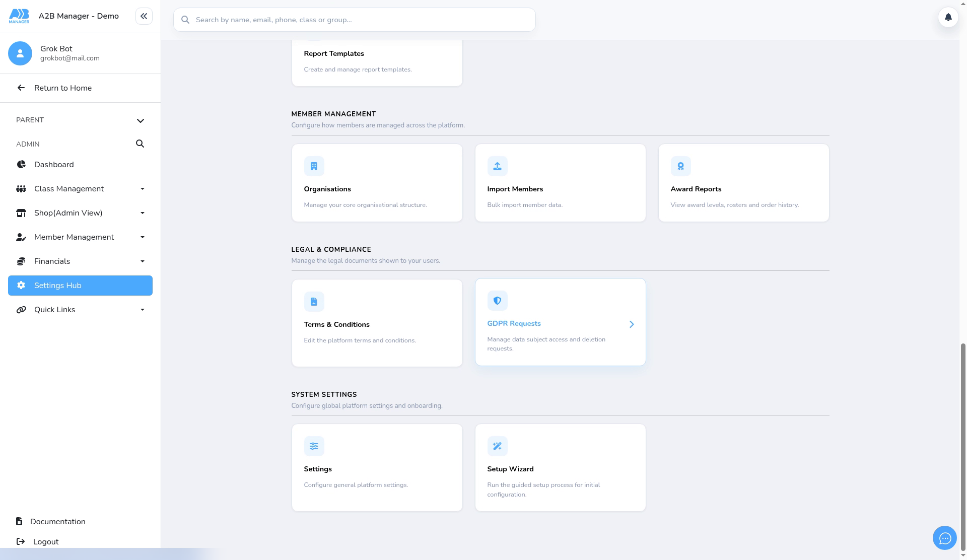The width and height of the screenshot is (967, 560).
Task: Open the Organisations card title
Action: pos(327,189)
